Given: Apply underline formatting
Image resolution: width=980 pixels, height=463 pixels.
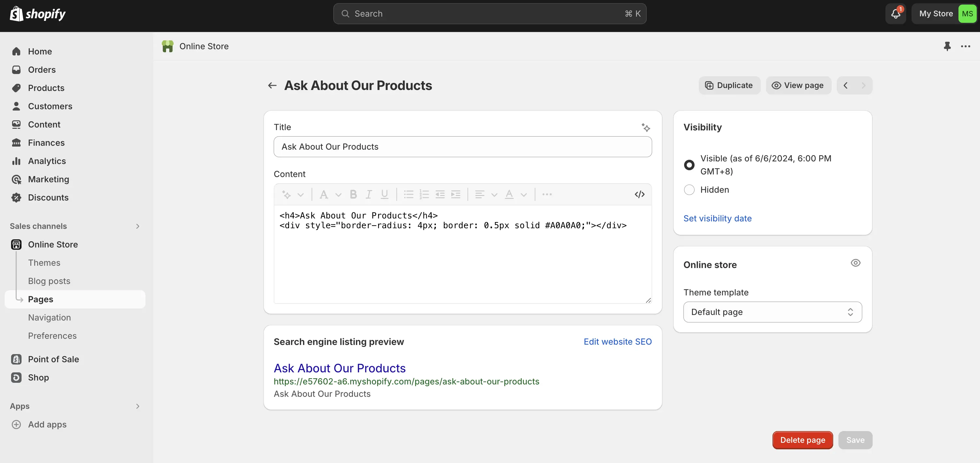Looking at the screenshot, I should 385,194.
